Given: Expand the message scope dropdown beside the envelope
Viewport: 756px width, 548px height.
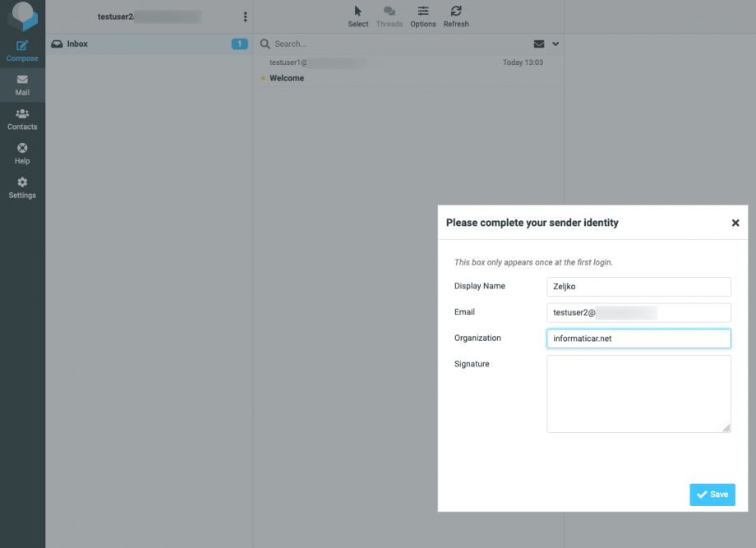Looking at the screenshot, I should (x=555, y=44).
